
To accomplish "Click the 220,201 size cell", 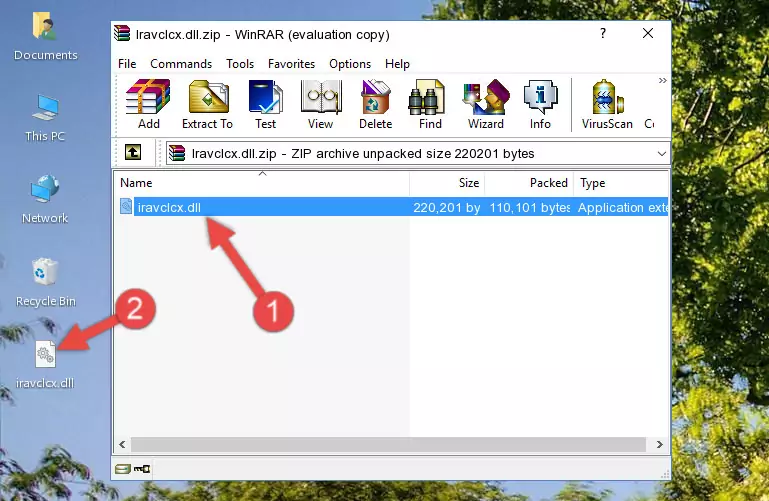I will [447, 207].
